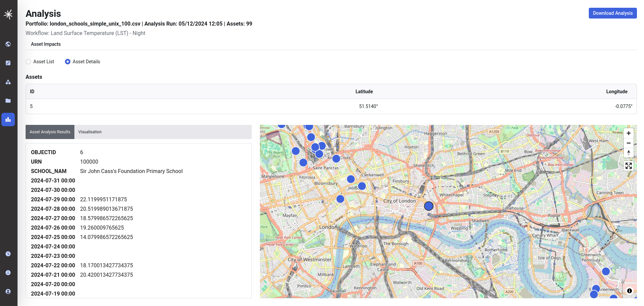This screenshot has width=644, height=306.
Task: Click the map marker nearest Mayfair
Action: click(x=340, y=199)
